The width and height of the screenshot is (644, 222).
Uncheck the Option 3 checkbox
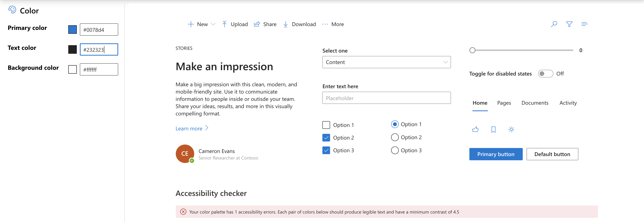(x=326, y=150)
